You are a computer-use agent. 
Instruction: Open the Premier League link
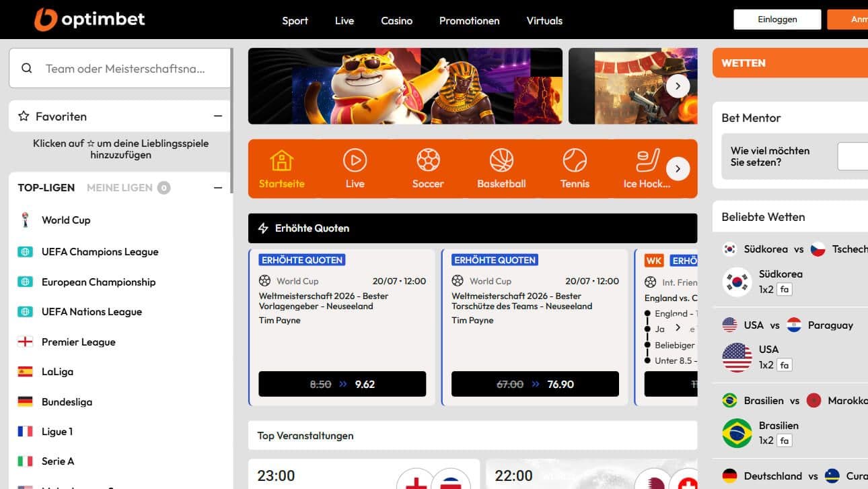pyautogui.click(x=79, y=342)
